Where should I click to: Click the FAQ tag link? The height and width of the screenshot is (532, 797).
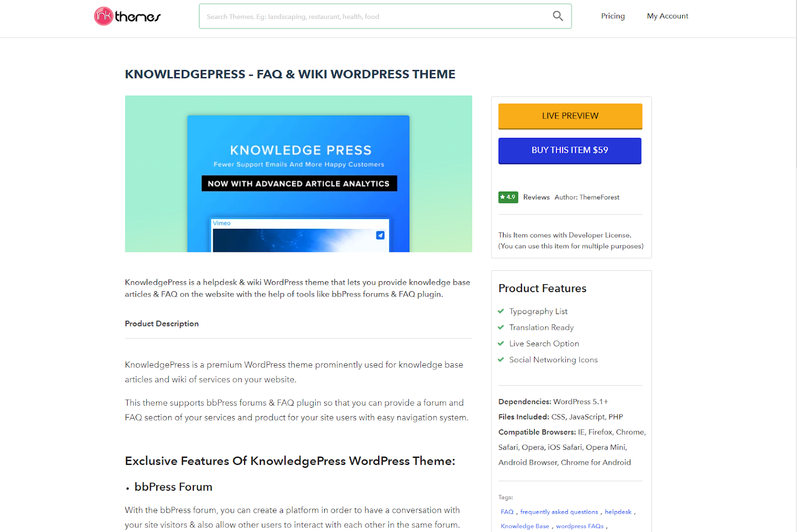pos(507,512)
